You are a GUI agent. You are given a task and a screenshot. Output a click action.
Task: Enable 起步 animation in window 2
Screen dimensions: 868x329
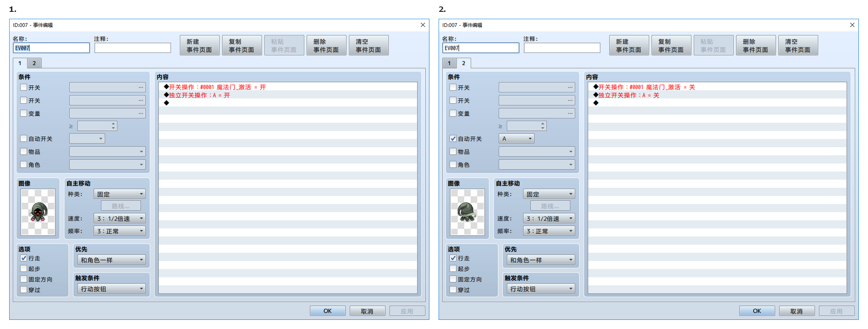(453, 269)
